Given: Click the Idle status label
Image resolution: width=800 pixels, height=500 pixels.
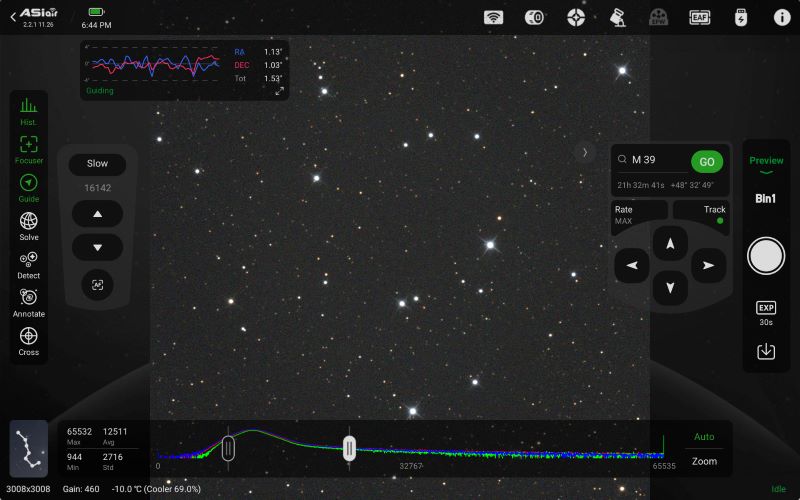Looking at the screenshot, I should click(x=779, y=489).
